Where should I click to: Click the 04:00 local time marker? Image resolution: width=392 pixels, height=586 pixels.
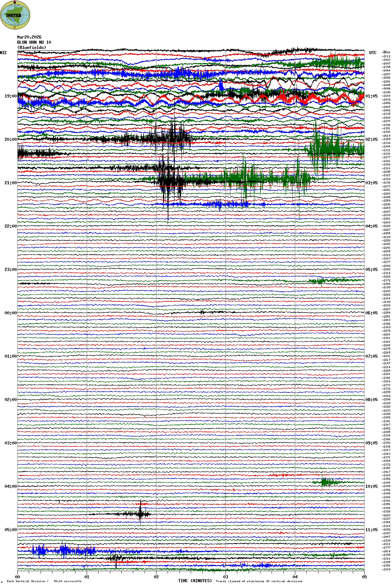(x=10, y=486)
